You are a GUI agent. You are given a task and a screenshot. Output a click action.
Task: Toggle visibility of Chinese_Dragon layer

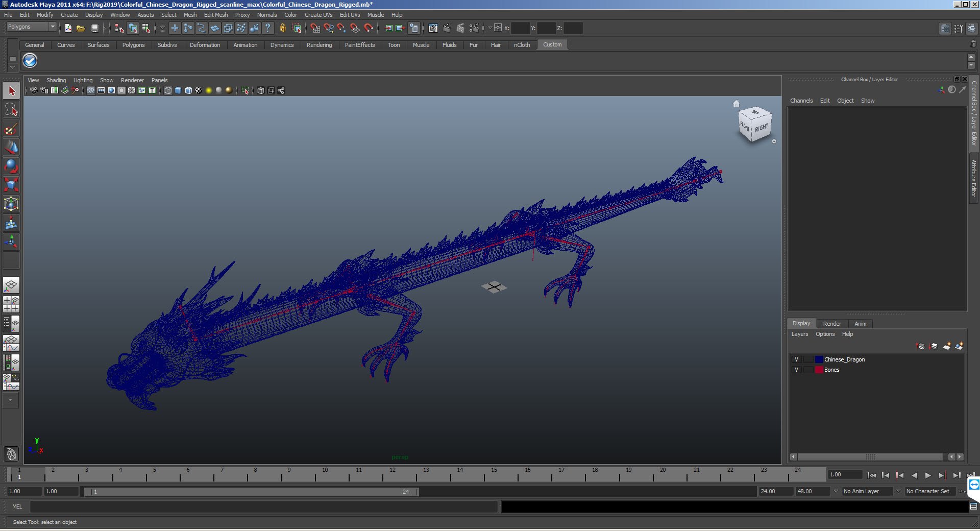(796, 359)
